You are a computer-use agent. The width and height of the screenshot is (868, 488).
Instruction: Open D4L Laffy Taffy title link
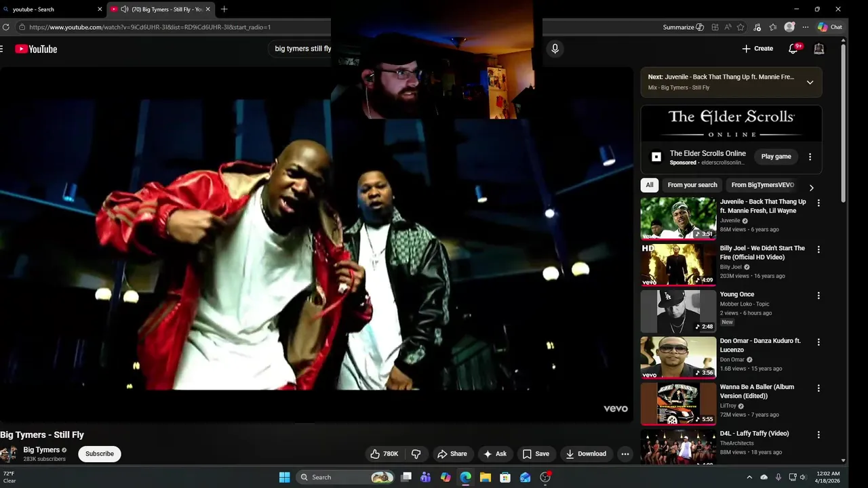tap(754, 434)
